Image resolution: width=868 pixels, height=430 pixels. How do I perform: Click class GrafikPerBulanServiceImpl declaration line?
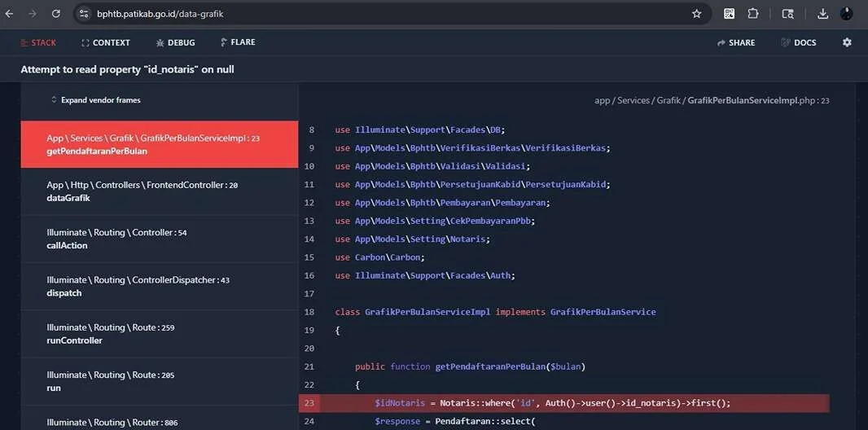(495, 312)
